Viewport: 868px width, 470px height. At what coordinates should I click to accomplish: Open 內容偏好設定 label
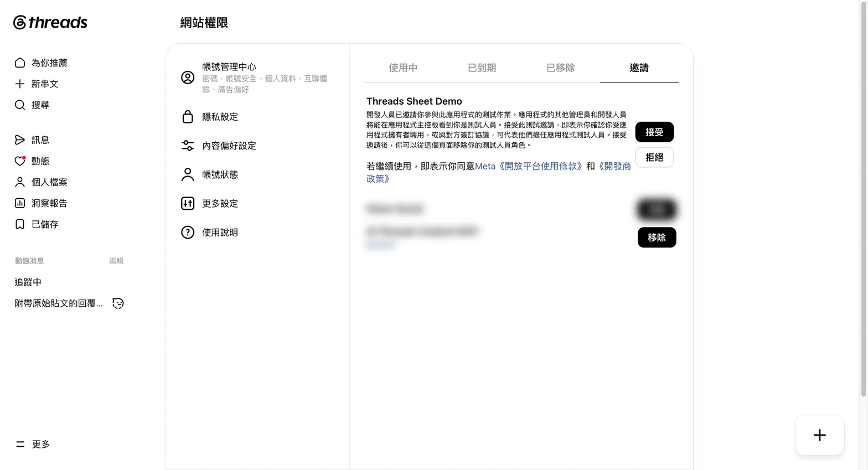(229, 146)
